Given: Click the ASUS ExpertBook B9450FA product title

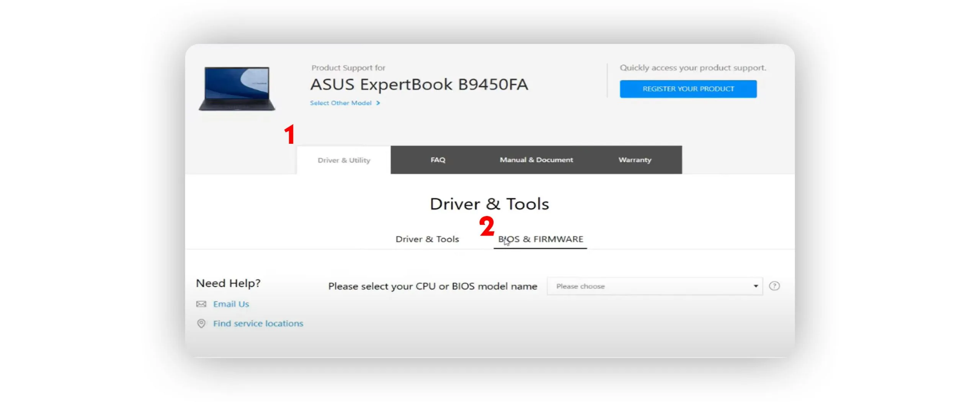Looking at the screenshot, I should pos(419,85).
